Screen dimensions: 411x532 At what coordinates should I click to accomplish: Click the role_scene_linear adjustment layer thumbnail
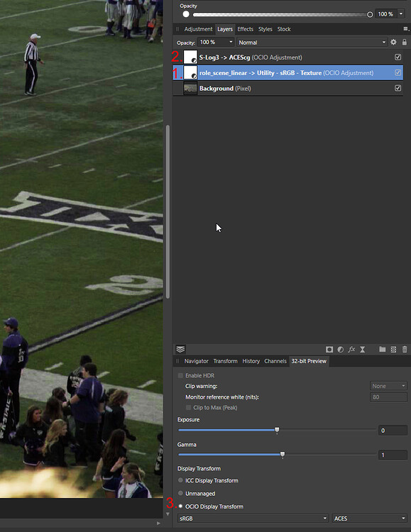(190, 72)
